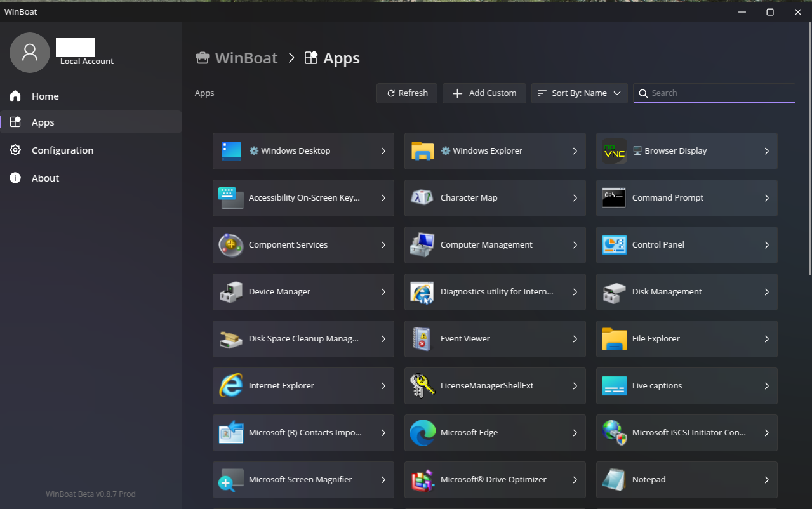Click the Microsoft Drive Optimizer icon
The height and width of the screenshot is (509, 812).
423,480
